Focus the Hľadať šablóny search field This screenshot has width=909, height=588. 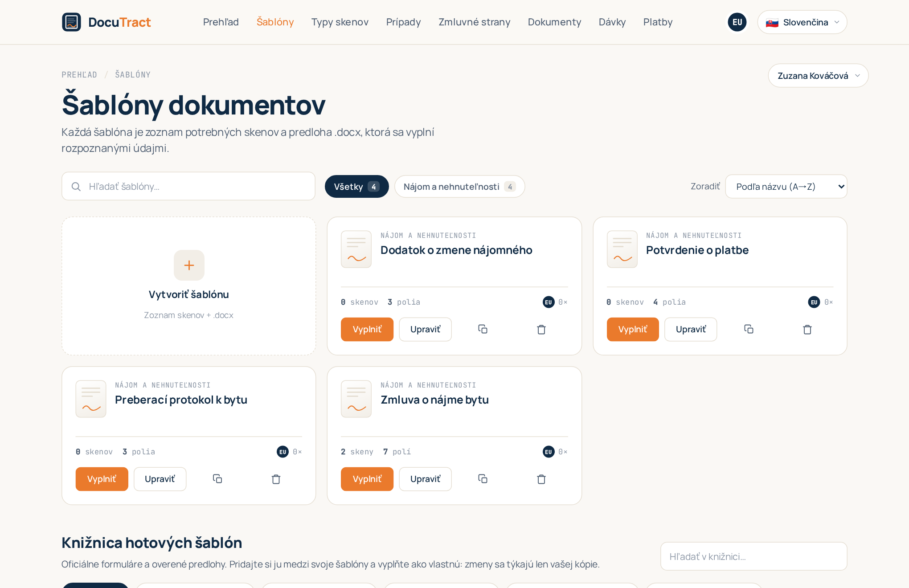[x=188, y=186]
